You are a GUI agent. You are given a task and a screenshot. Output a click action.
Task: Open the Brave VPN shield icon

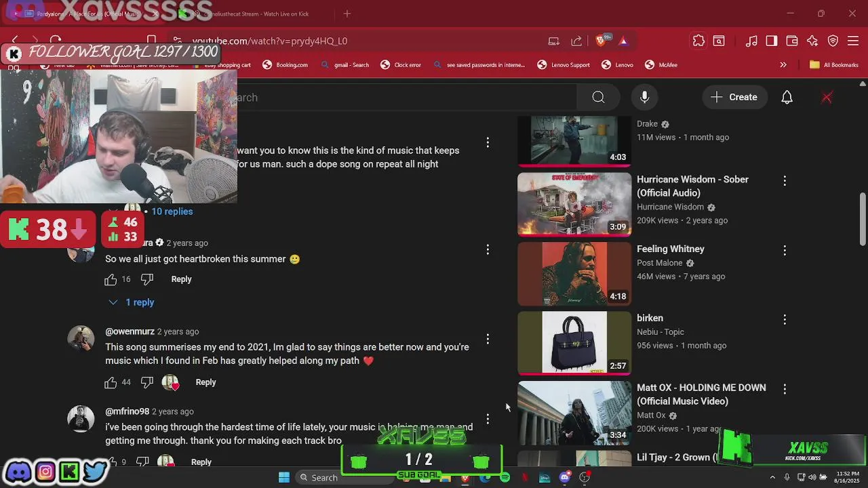pos(833,41)
